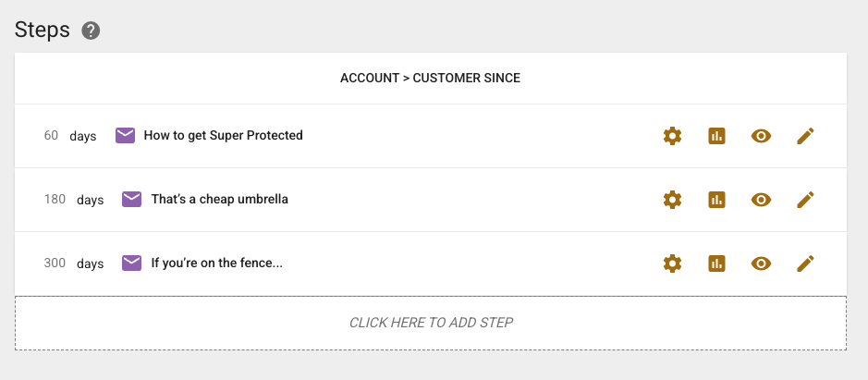
Task: View stats chart for on the fence step
Action: 716,264
